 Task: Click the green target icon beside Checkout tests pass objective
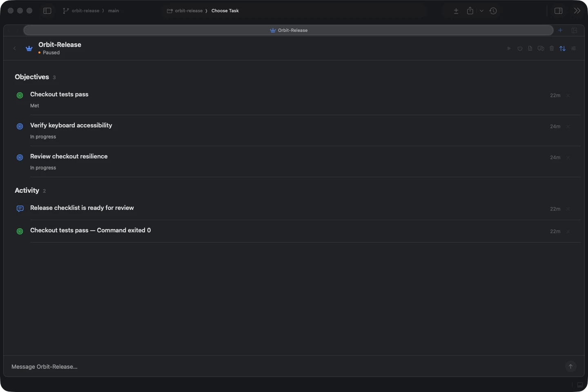[x=20, y=96]
